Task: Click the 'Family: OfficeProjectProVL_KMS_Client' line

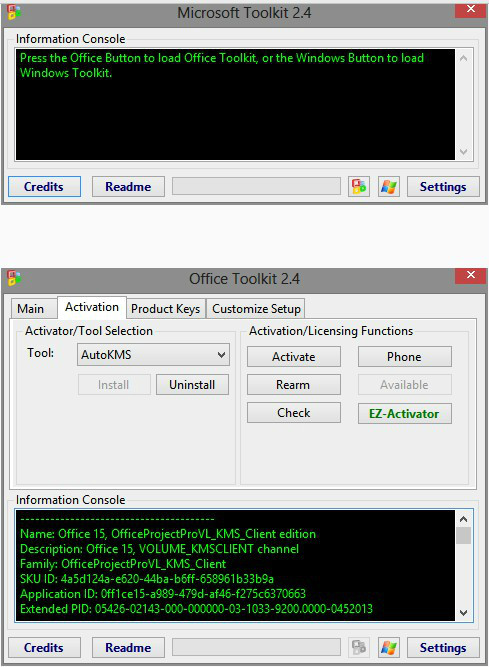Action: tap(123, 564)
